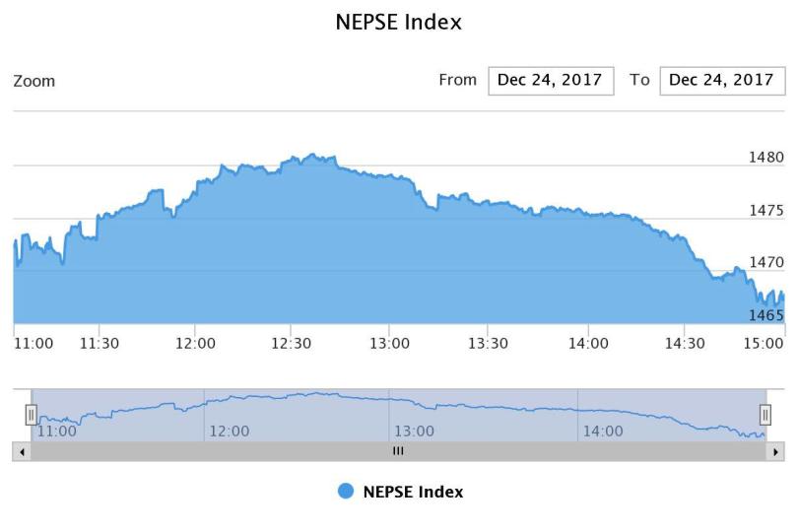Click the 13:00 label in the navigator
This screenshot has height=532, width=798.
414,431
